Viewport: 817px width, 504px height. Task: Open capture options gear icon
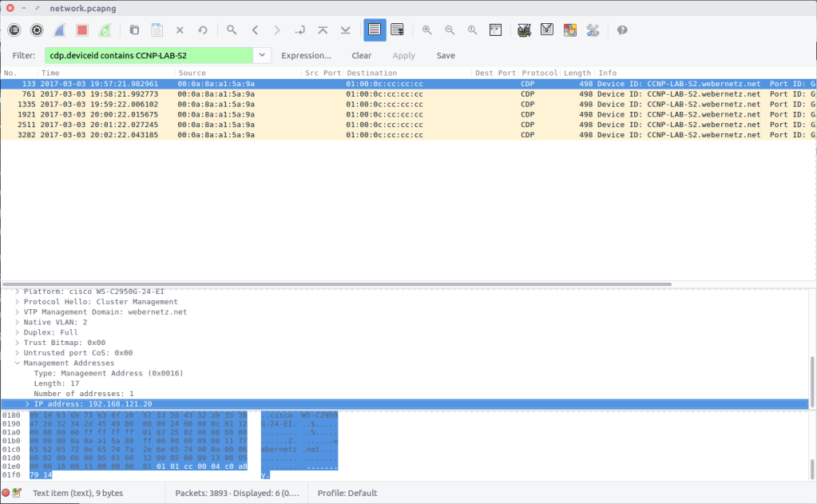pos(37,30)
